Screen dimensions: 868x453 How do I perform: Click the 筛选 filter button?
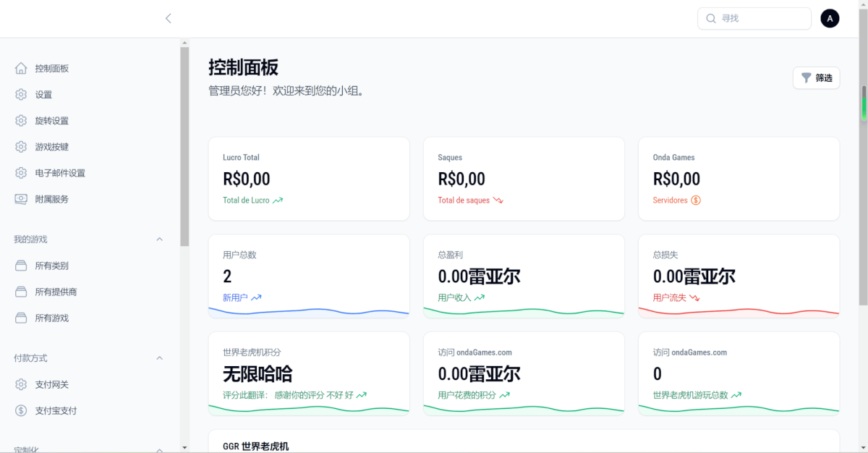coord(816,78)
